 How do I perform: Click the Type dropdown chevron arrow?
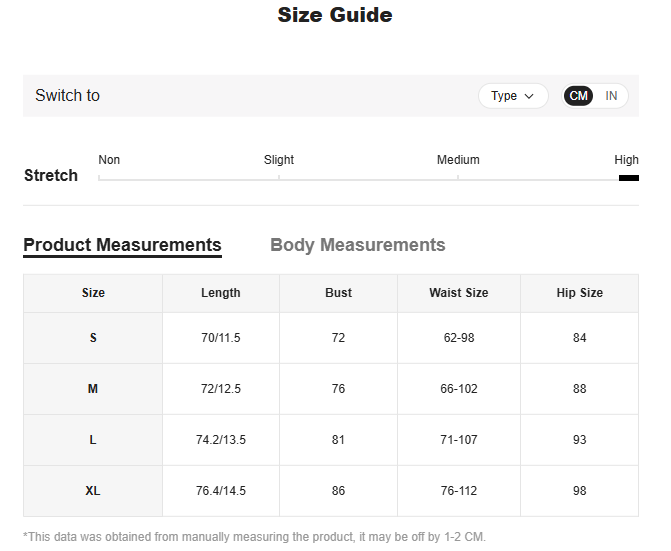(x=530, y=96)
